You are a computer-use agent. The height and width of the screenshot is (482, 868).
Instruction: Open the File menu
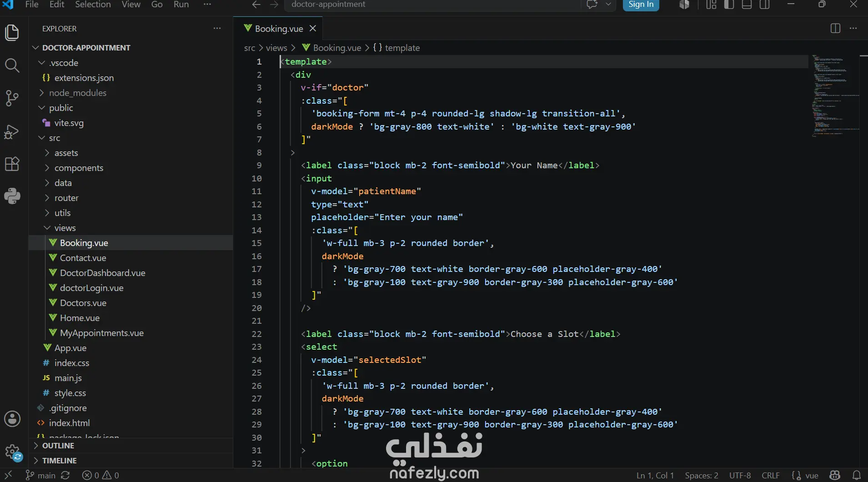[x=32, y=5]
